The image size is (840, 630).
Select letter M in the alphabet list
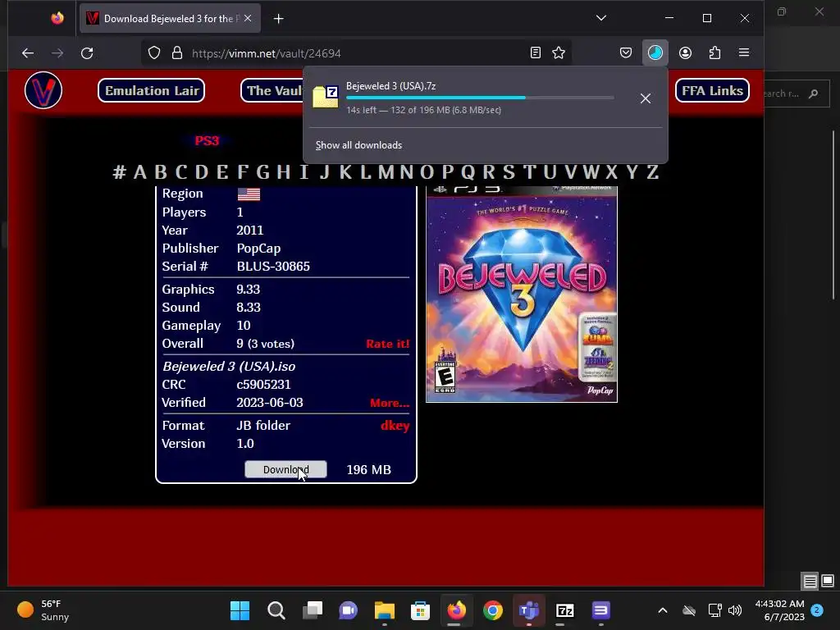click(386, 172)
